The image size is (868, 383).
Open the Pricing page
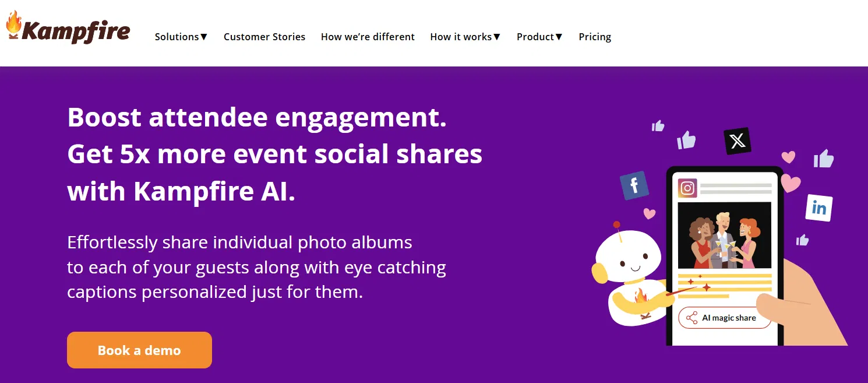[595, 37]
